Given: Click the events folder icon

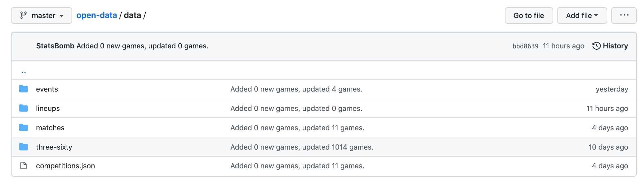Looking at the screenshot, I should coord(24,89).
